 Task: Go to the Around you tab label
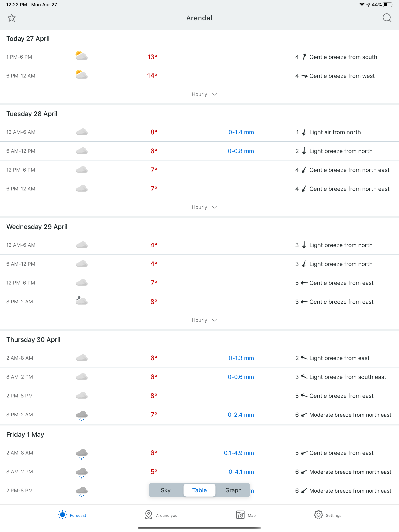pyautogui.click(x=167, y=515)
